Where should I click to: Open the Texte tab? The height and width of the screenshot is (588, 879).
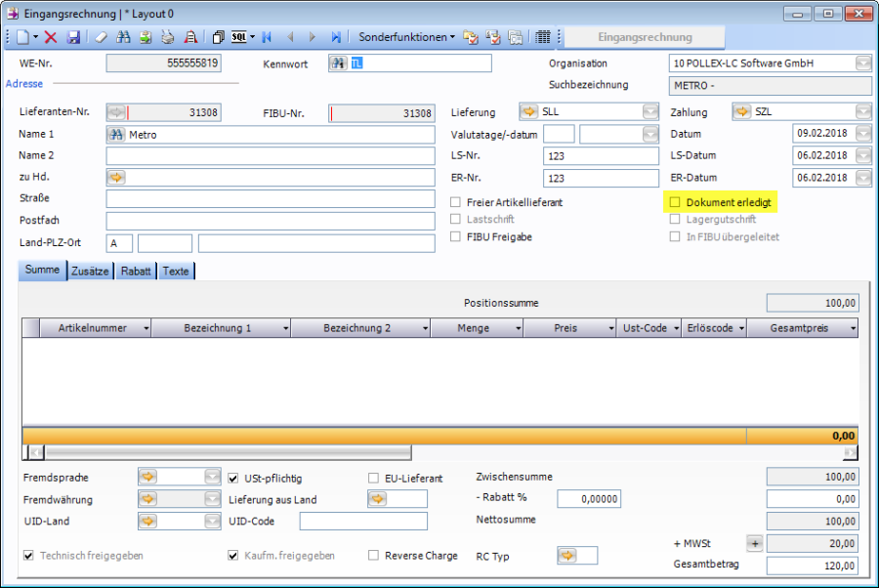[176, 272]
